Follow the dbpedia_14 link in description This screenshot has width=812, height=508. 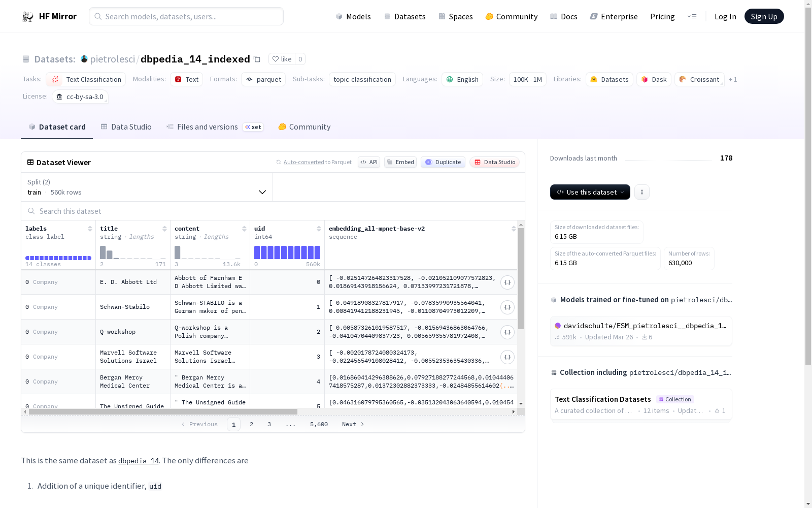pos(139,461)
